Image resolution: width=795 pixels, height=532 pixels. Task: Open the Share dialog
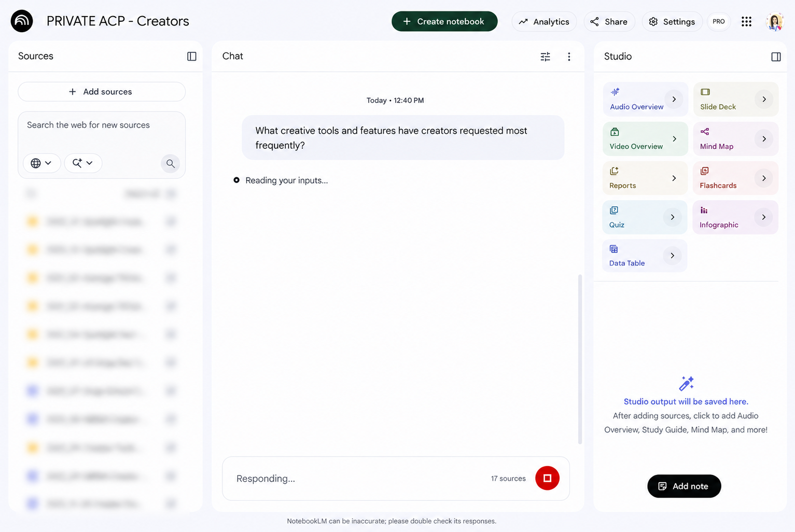(609, 22)
